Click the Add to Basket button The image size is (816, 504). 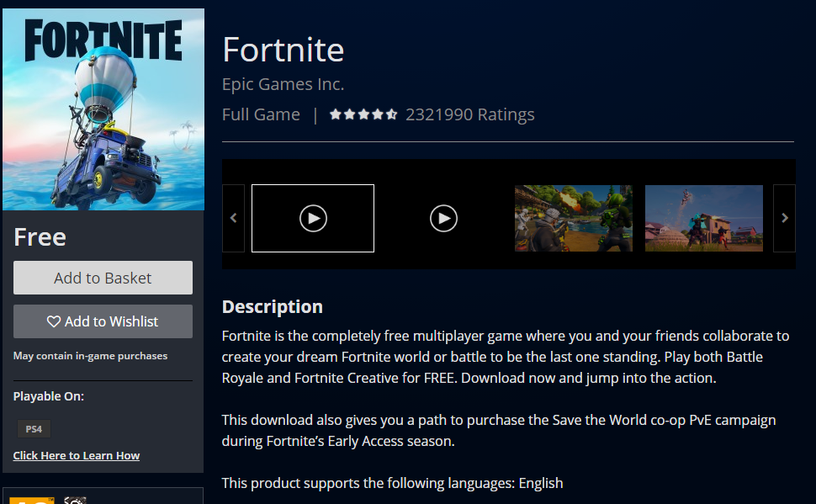pyautogui.click(x=103, y=278)
